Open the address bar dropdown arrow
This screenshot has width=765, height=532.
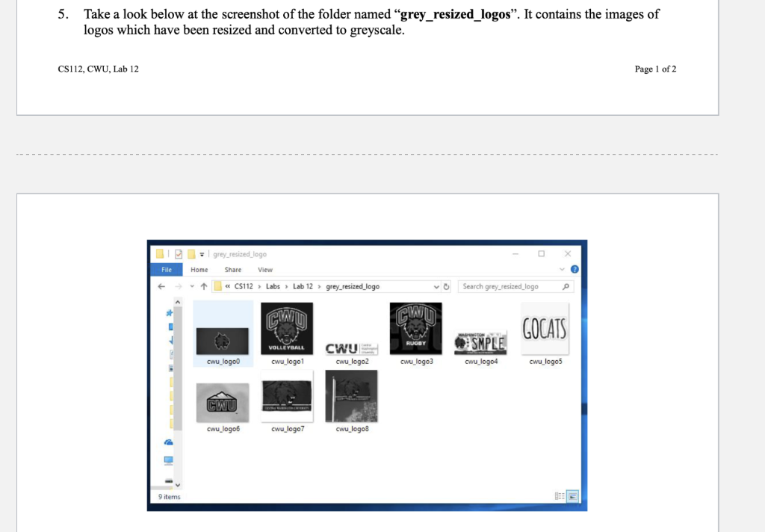(x=436, y=287)
